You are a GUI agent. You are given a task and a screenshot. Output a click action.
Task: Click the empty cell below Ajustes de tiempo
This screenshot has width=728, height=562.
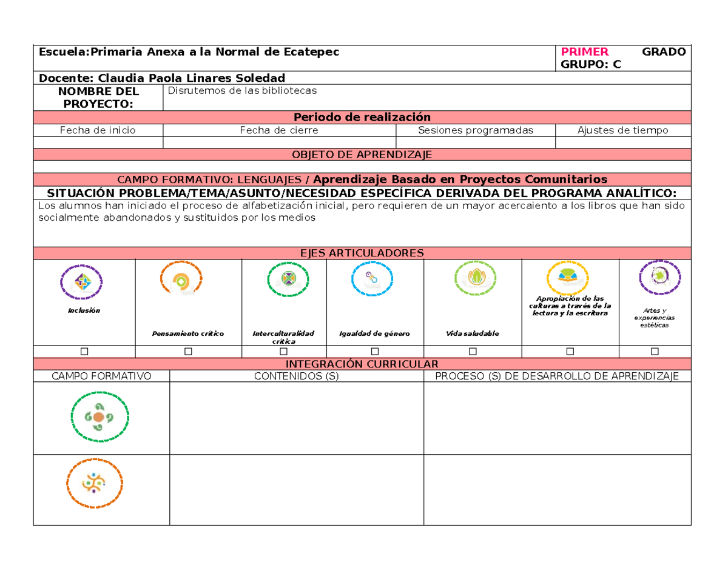(x=624, y=142)
